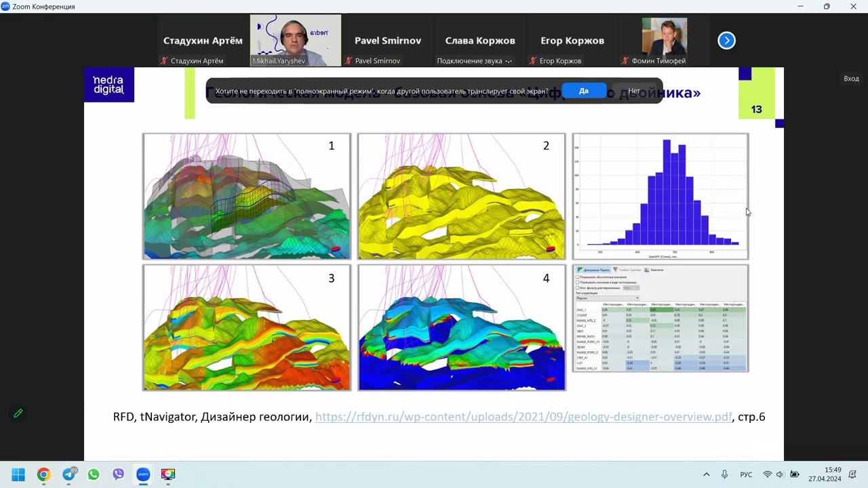
Task: Open WhatsApp from taskbar
Action: [94, 474]
